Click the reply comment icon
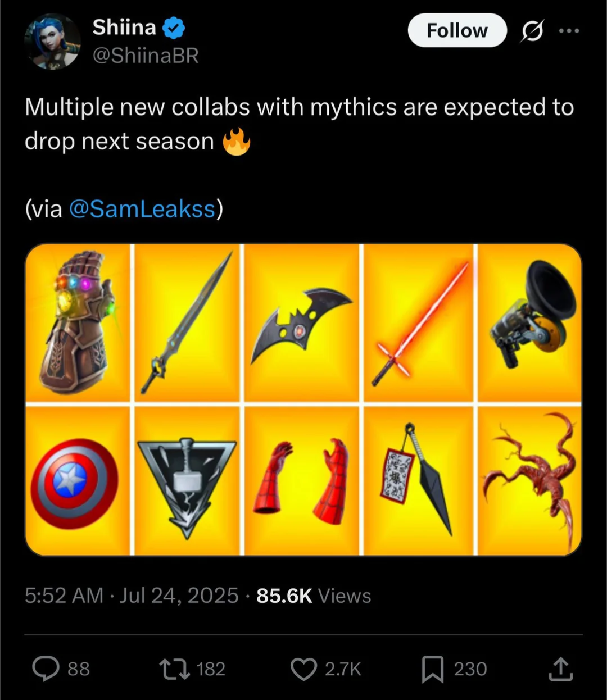Screen dimensions: 607x700 pos(46,669)
